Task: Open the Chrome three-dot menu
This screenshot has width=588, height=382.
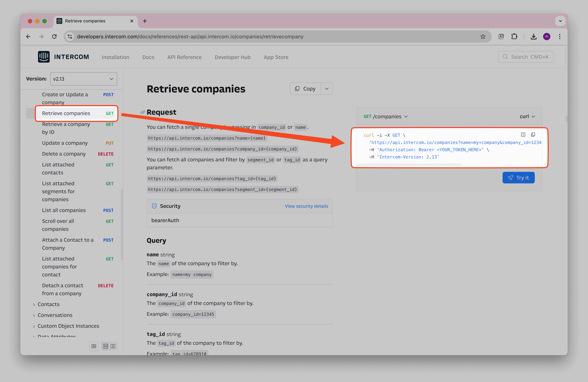Action: coord(560,37)
